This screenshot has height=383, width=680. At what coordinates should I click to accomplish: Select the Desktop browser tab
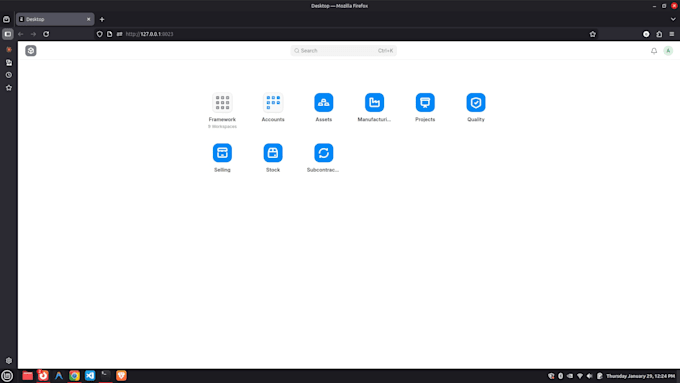pos(55,19)
